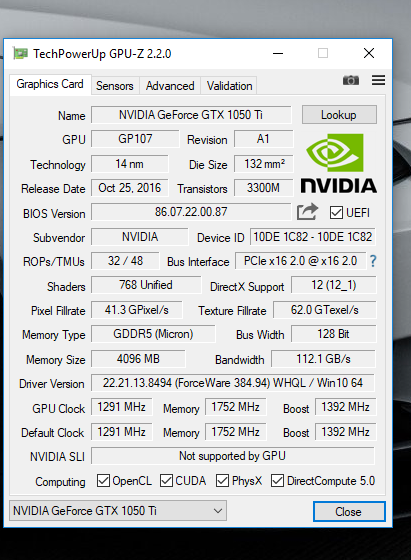Click the NVIDIA logo image
Viewport: 411px width, 560px height.
(x=339, y=164)
